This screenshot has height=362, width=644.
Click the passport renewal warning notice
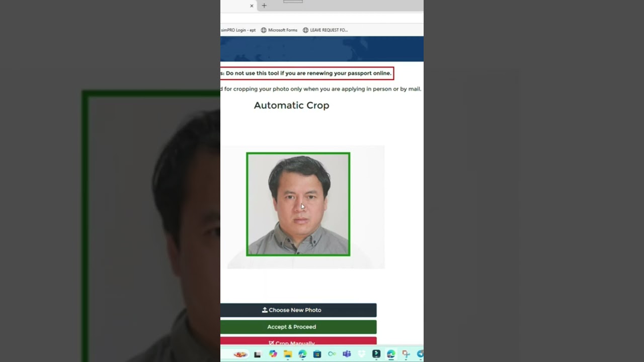click(307, 73)
